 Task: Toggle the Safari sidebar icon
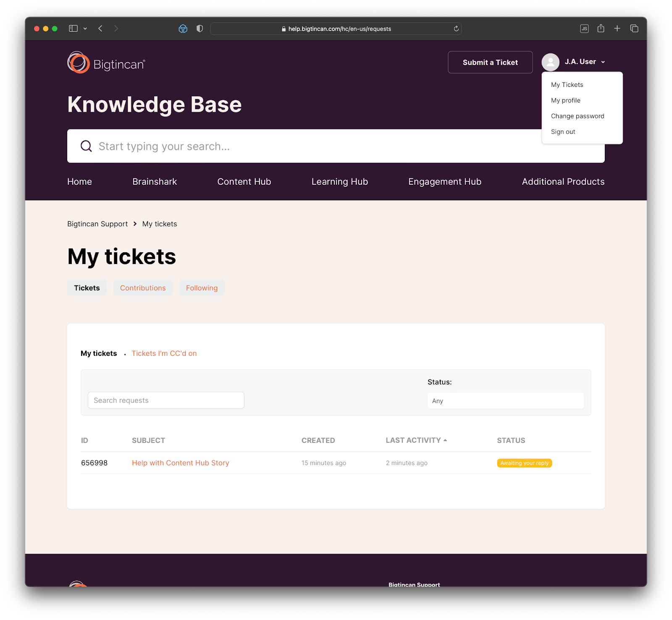click(x=73, y=29)
